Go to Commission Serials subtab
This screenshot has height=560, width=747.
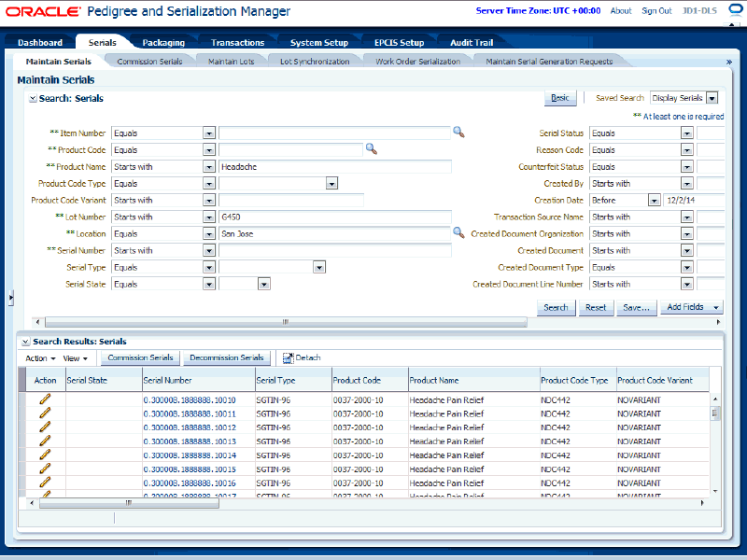(x=149, y=62)
